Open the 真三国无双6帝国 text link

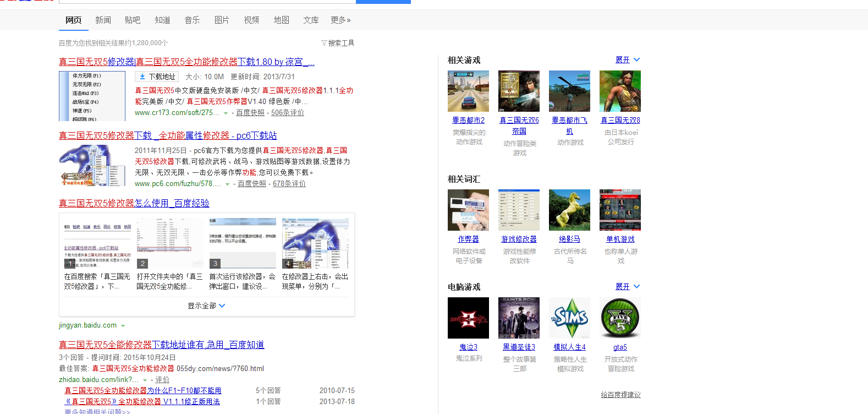click(x=519, y=126)
